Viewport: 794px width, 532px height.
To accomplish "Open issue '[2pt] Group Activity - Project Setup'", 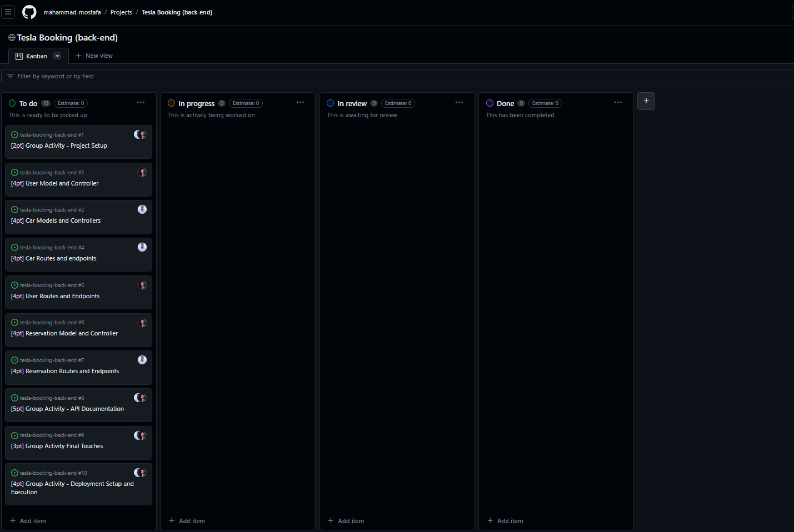I will (59, 145).
